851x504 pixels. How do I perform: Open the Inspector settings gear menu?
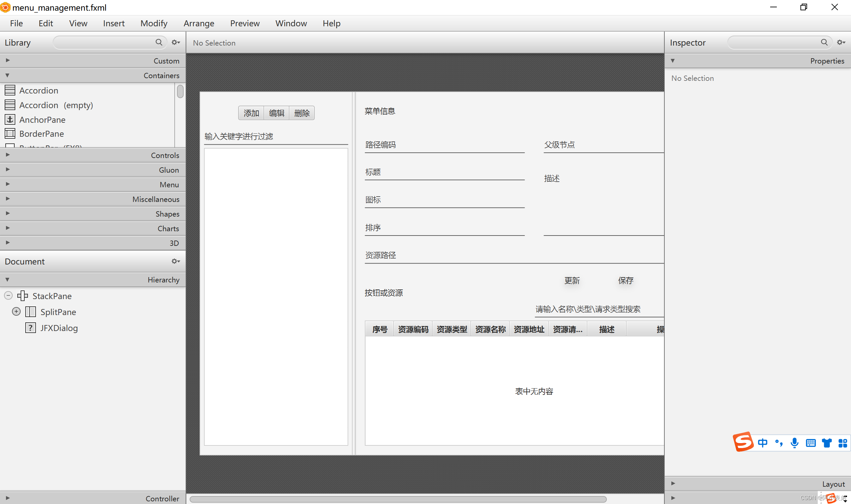(841, 43)
